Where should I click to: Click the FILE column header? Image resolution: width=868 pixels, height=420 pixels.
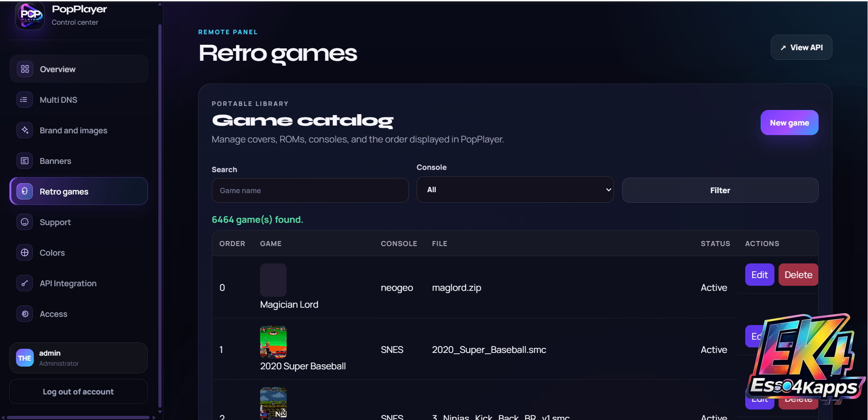pyautogui.click(x=439, y=244)
